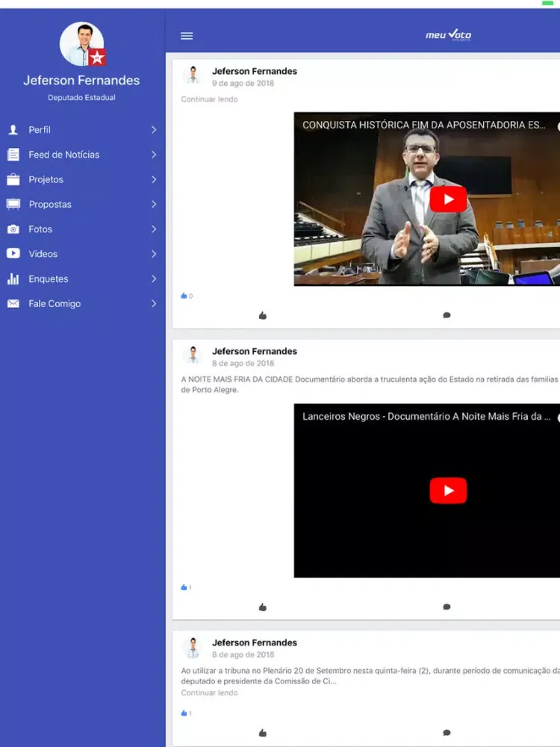This screenshot has width=560, height=747.
Task: Open the hamburger menu icon
Action: point(187,36)
